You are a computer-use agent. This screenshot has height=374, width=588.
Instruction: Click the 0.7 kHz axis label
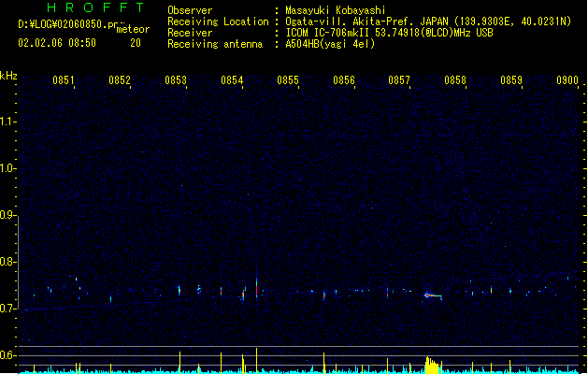point(7,309)
